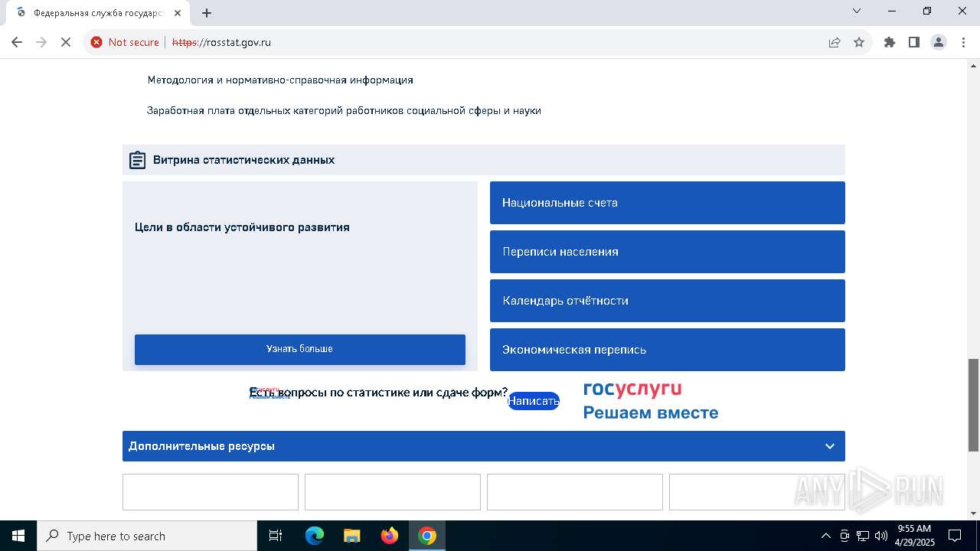Open a new tab with the plus button

click(207, 13)
